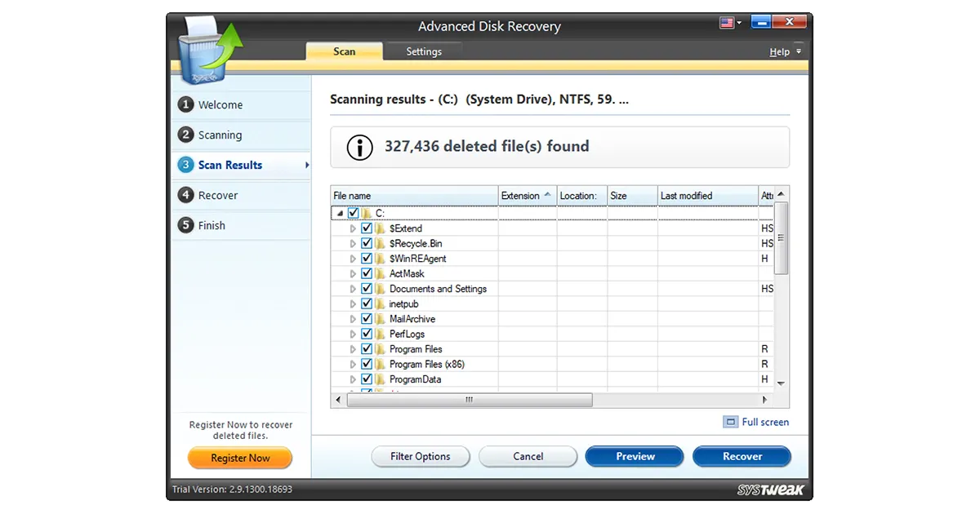Expand the Documents and Settings folder

pos(353,289)
